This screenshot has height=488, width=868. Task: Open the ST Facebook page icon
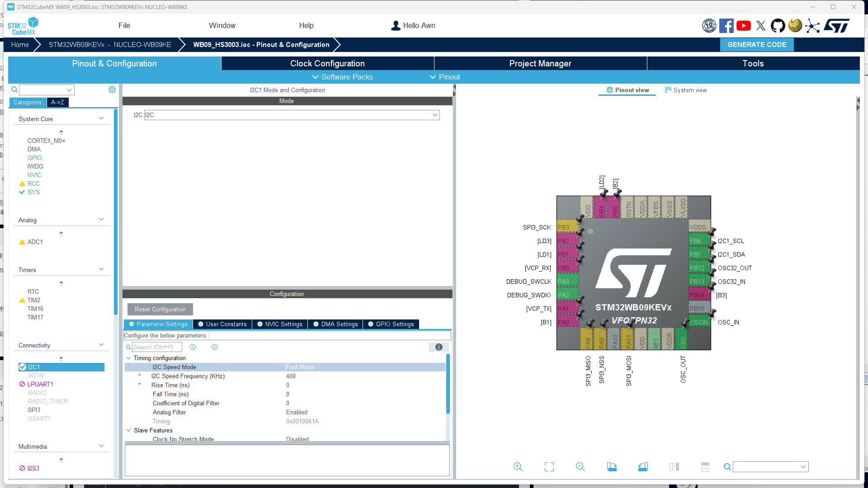coord(726,26)
